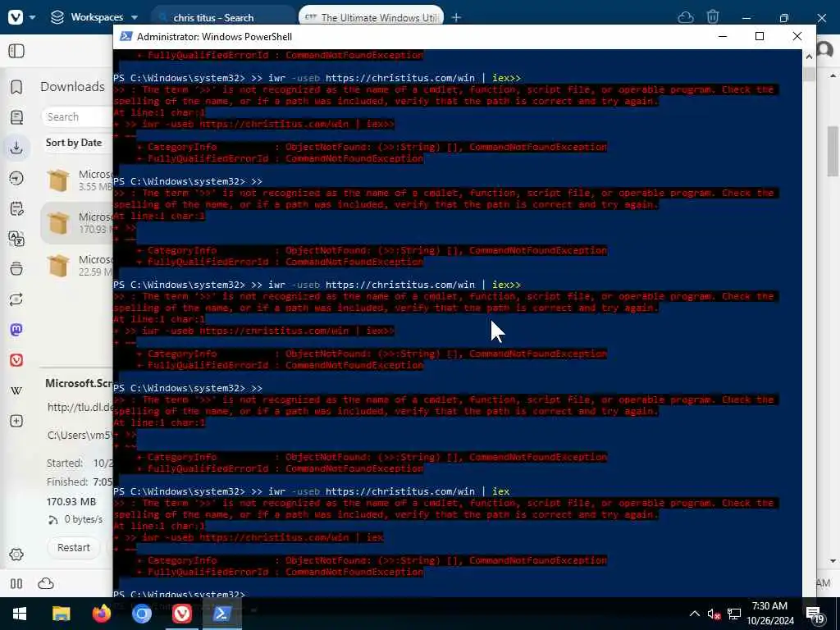This screenshot has height=630, width=840.
Task: Open the Vivaldi main menu icon
Action: pos(16,17)
